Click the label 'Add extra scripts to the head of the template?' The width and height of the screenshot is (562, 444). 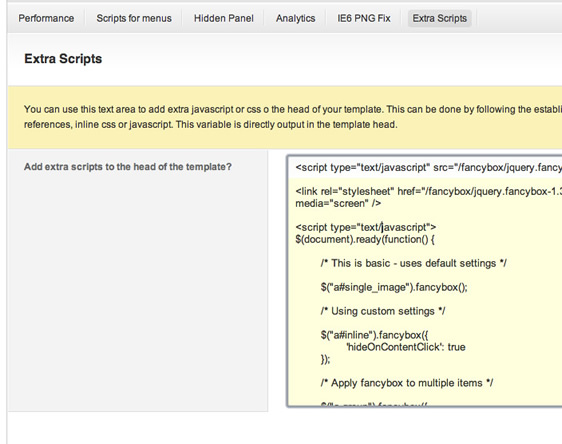tap(128, 167)
